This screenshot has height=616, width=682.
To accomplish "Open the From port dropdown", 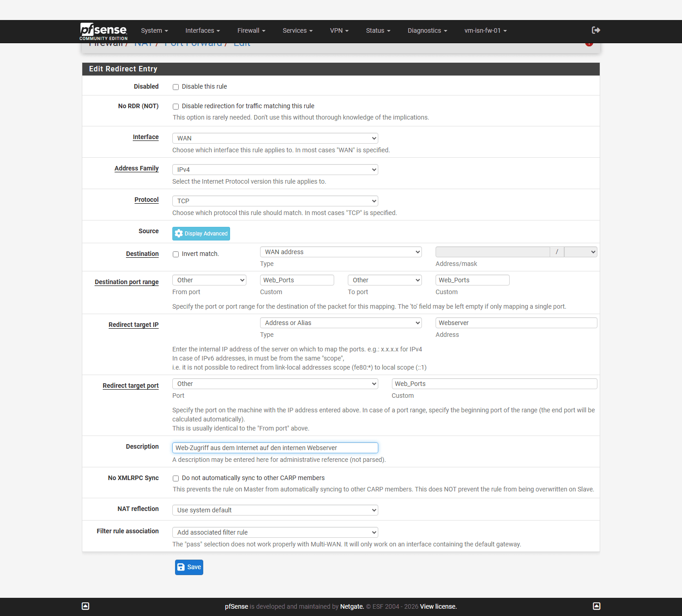I will [x=209, y=280].
